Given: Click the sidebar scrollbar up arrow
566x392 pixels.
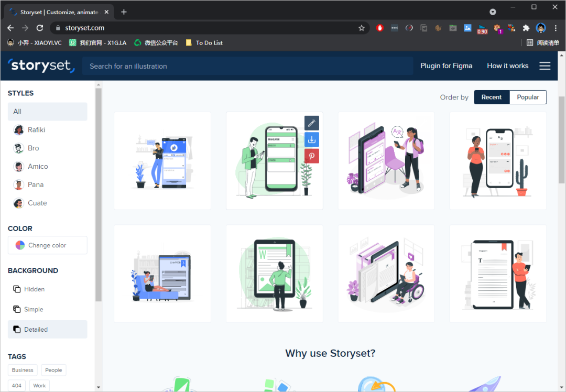Looking at the screenshot, I should pyautogui.click(x=99, y=85).
